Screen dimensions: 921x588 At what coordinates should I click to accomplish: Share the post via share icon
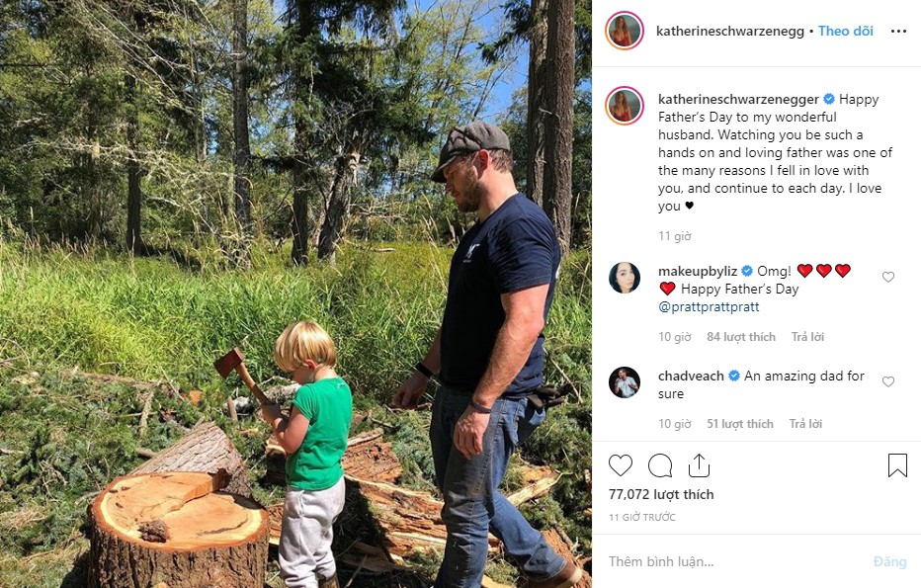click(x=699, y=465)
